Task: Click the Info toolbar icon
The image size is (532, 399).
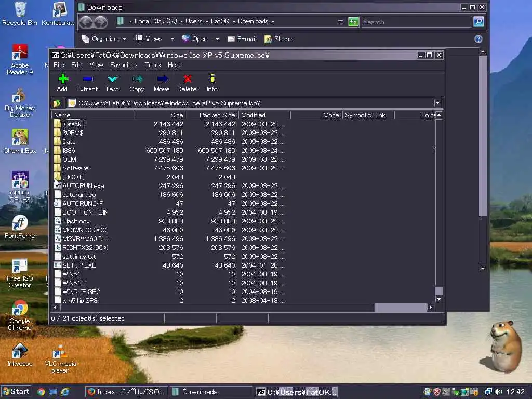Action: pos(212,83)
